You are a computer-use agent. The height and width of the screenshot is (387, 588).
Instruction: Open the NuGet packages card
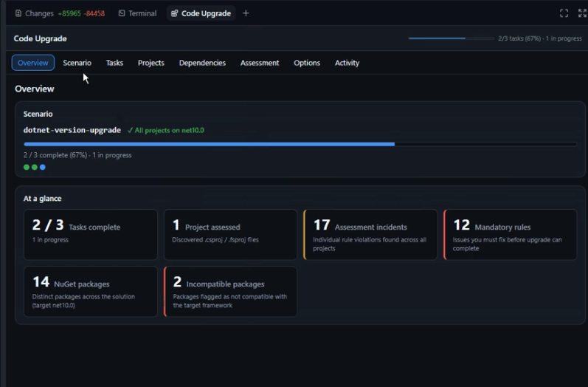90,292
